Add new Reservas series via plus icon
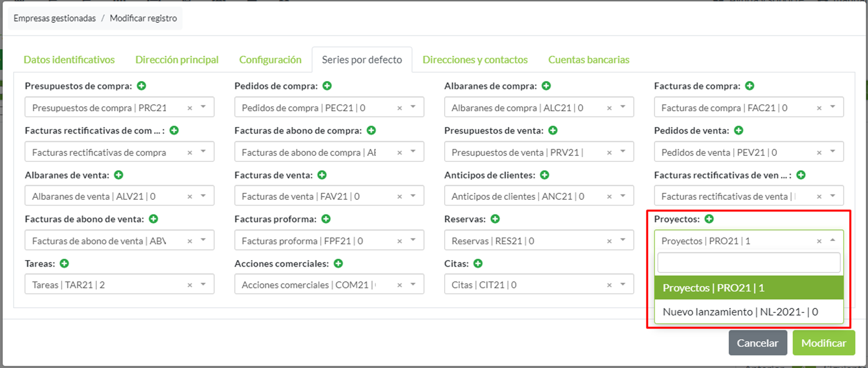Screen dimensions: 868x368 [495, 219]
